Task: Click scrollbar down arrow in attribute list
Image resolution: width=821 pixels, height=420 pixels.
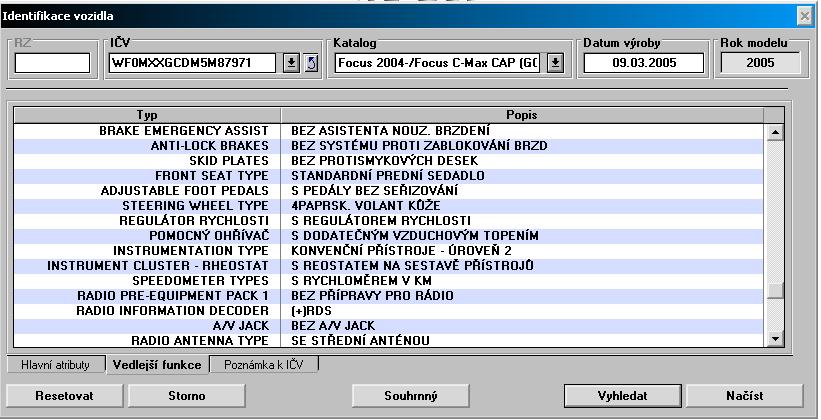Action: 773,340
